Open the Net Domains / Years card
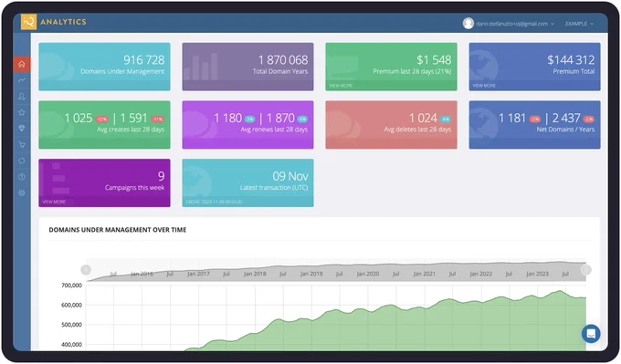Image resolution: width=621 pixels, height=364 pixels. click(534, 125)
